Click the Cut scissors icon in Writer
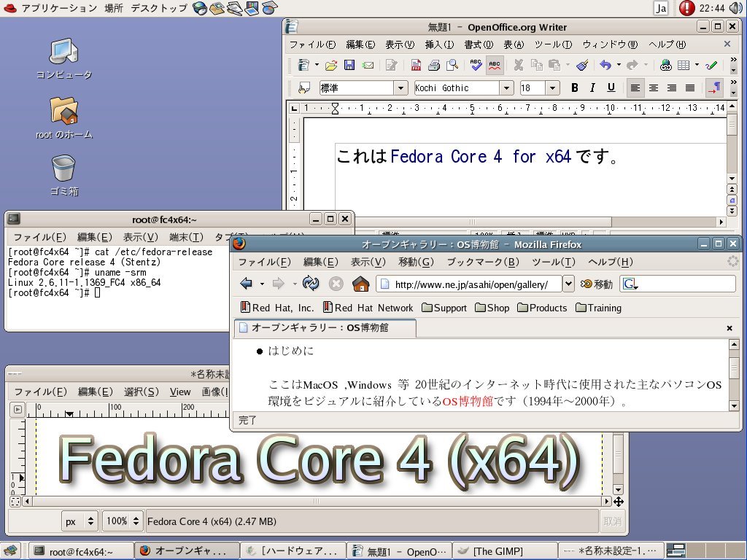The width and height of the screenshot is (747, 560). (519, 65)
